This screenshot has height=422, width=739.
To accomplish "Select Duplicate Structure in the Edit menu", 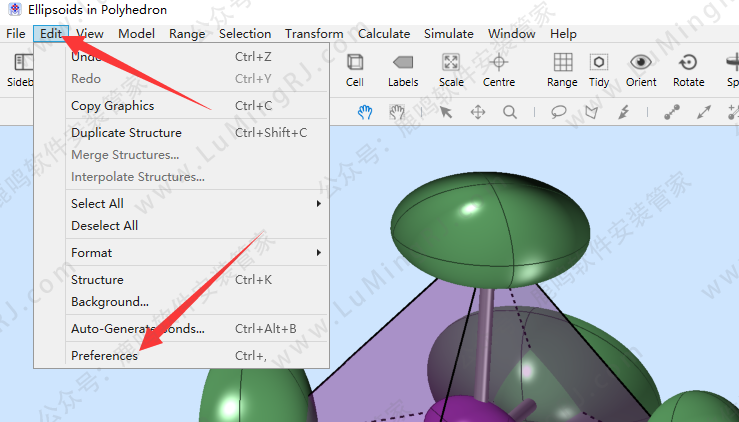I will coord(127,132).
